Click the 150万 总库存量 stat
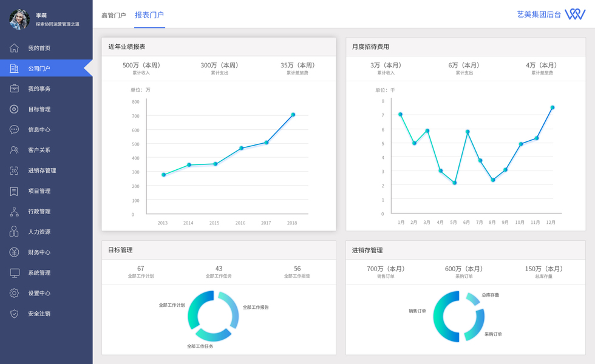The width and height of the screenshot is (595, 364). click(x=544, y=272)
